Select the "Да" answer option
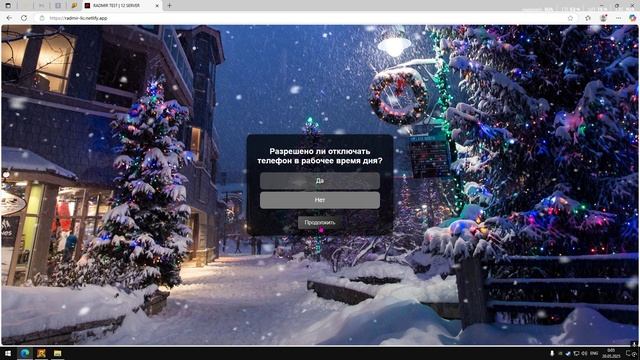Viewport: 640px width, 360px height. [x=320, y=181]
